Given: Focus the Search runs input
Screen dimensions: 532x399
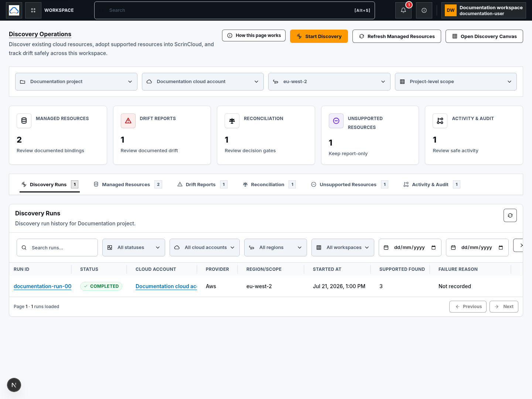Looking at the screenshot, I should pyautogui.click(x=57, y=248).
